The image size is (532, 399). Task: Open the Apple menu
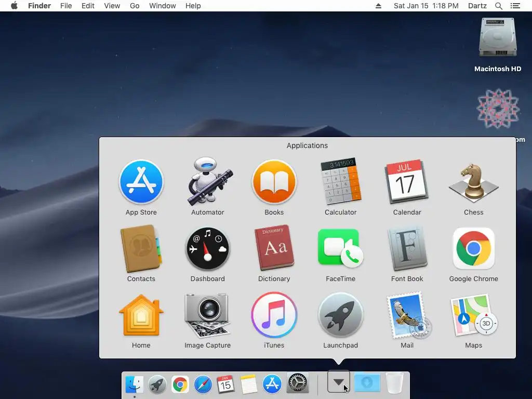click(x=14, y=6)
